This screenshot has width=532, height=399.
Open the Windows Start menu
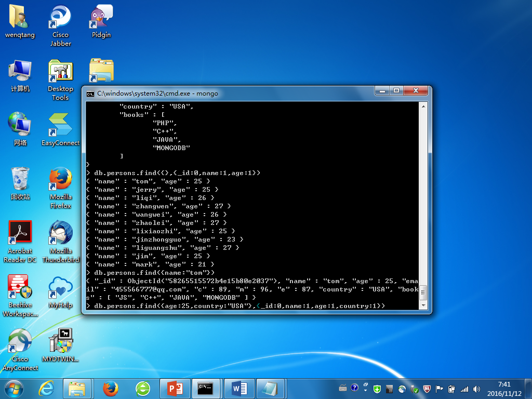pos(14,388)
